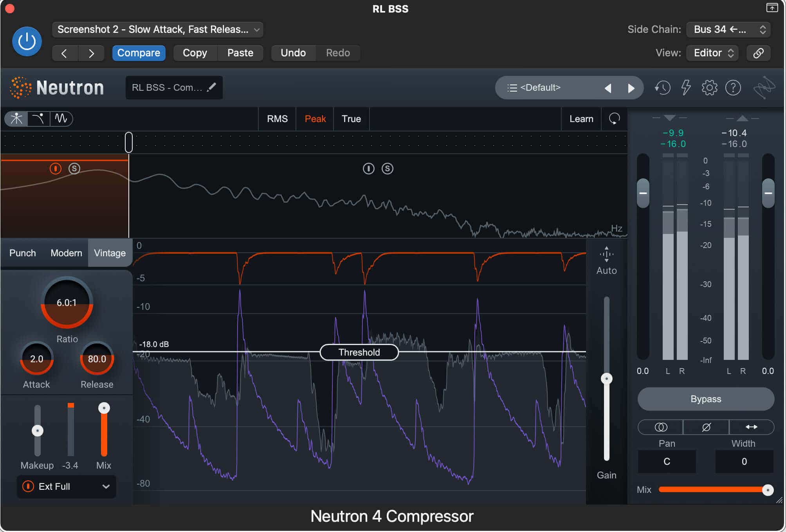
Task: Toggle bypass on the high band
Action: click(x=368, y=169)
